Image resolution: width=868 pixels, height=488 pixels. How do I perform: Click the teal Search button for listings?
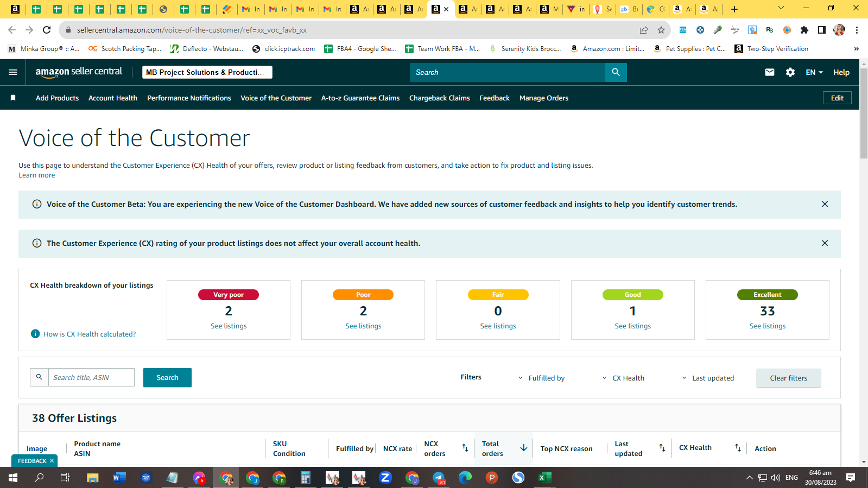point(167,377)
